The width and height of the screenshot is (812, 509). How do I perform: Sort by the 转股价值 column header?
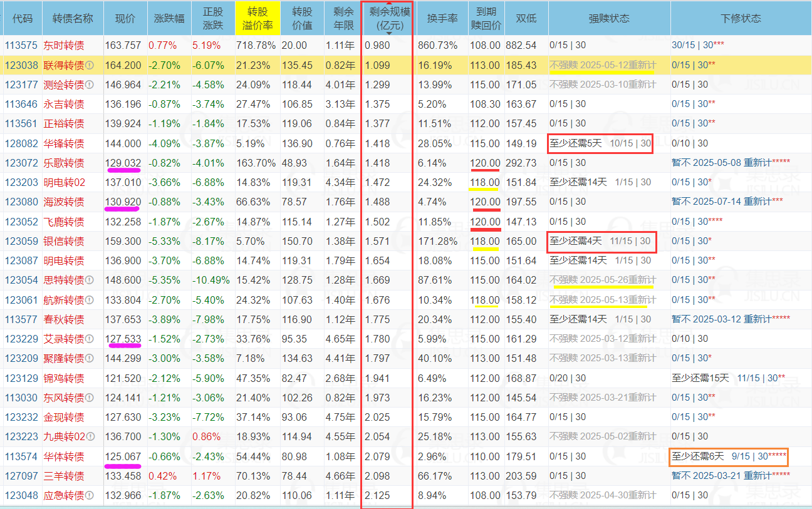303,18
